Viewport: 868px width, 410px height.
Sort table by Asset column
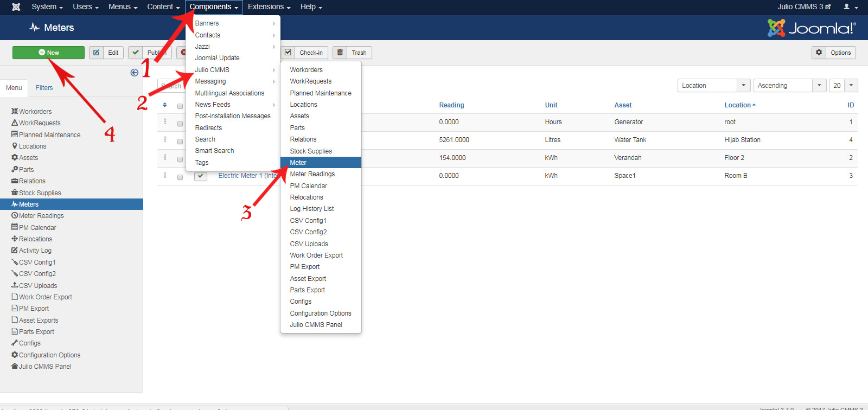[623, 105]
